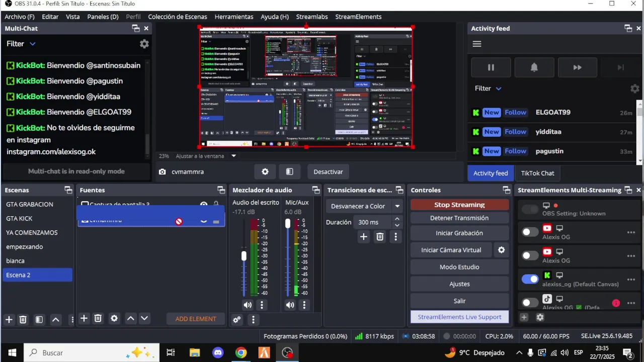This screenshot has height=362, width=644.
Task: Disable Kick alexiss_og streaming toggle
Action: pos(530,279)
